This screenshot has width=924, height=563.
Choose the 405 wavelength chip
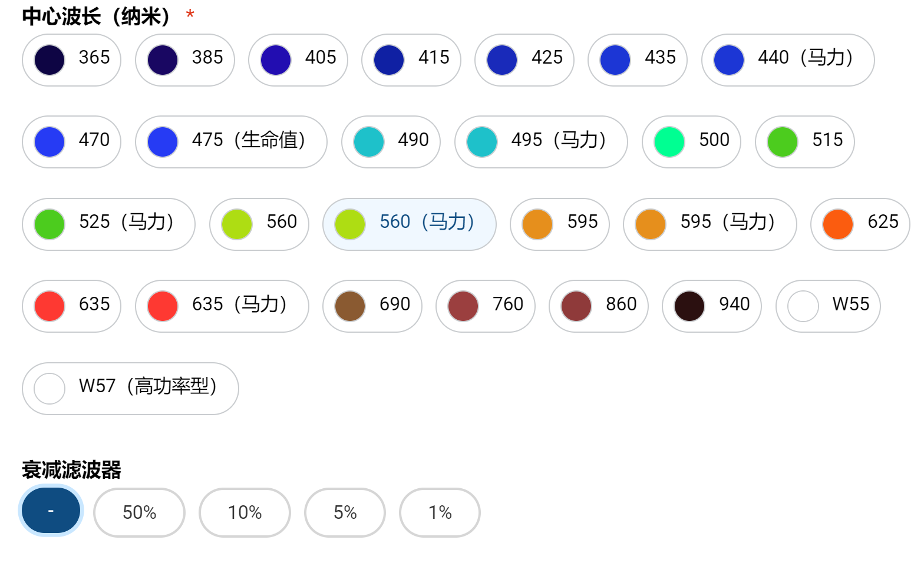point(298,60)
